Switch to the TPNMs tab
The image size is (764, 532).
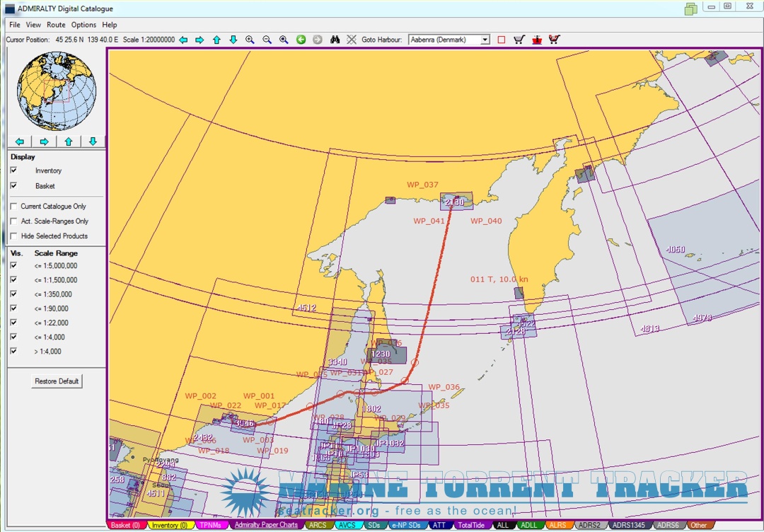pyautogui.click(x=210, y=525)
